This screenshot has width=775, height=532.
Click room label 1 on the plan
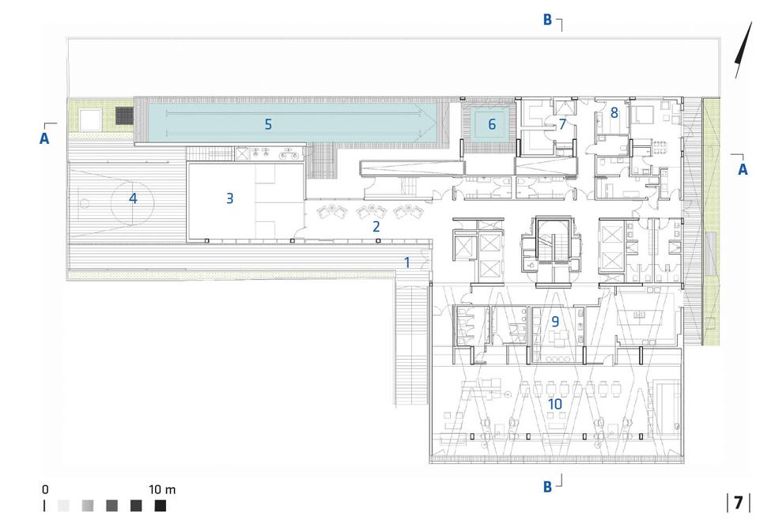(x=407, y=262)
